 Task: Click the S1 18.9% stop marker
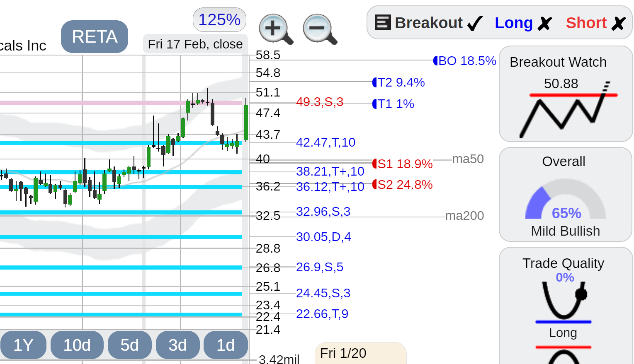[402, 164]
